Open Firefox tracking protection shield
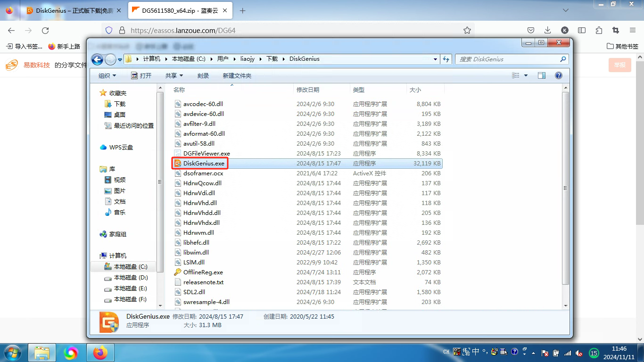The height and width of the screenshot is (362, 644). coord(109,30)
